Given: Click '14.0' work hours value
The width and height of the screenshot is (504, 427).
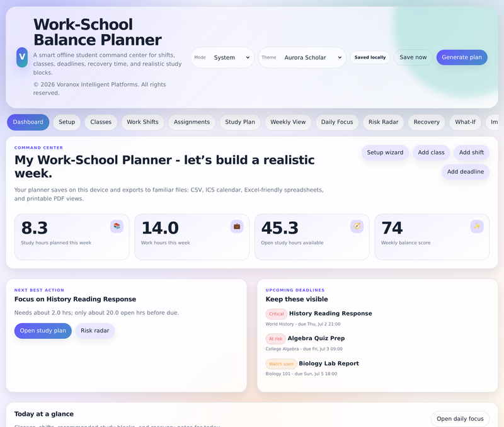Looking at the screenshot, I should pos(160,228).
